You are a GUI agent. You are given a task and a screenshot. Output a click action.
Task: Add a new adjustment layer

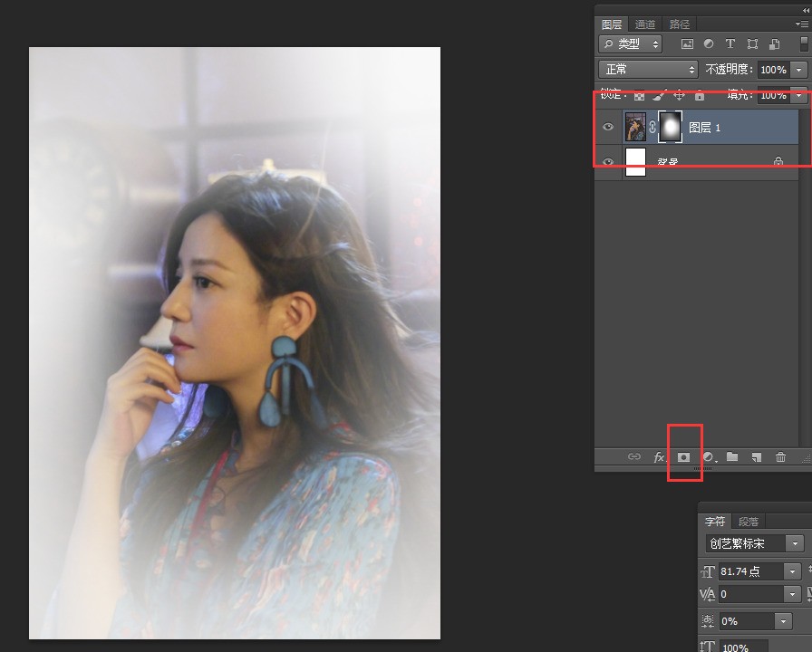709,457
